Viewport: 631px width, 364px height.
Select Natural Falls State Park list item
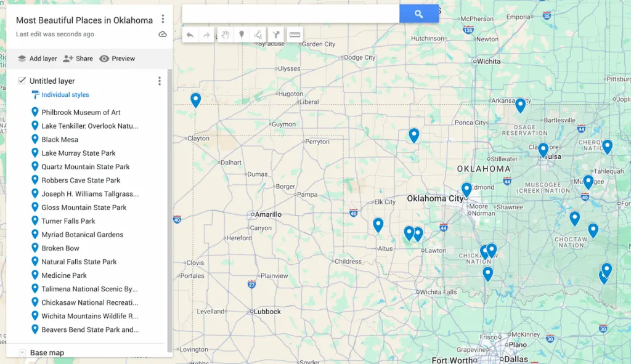(x=79, y=262)
